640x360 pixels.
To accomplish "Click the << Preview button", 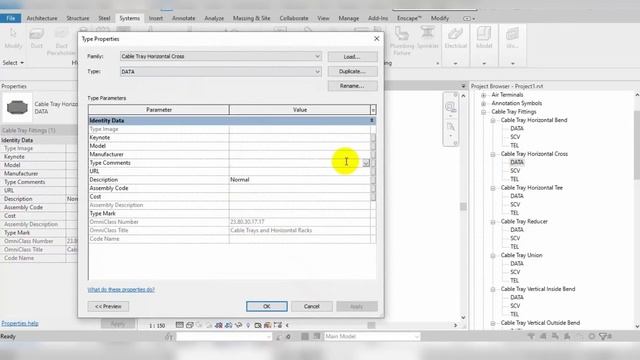I will pyautogui.click(x=108, y=306).
